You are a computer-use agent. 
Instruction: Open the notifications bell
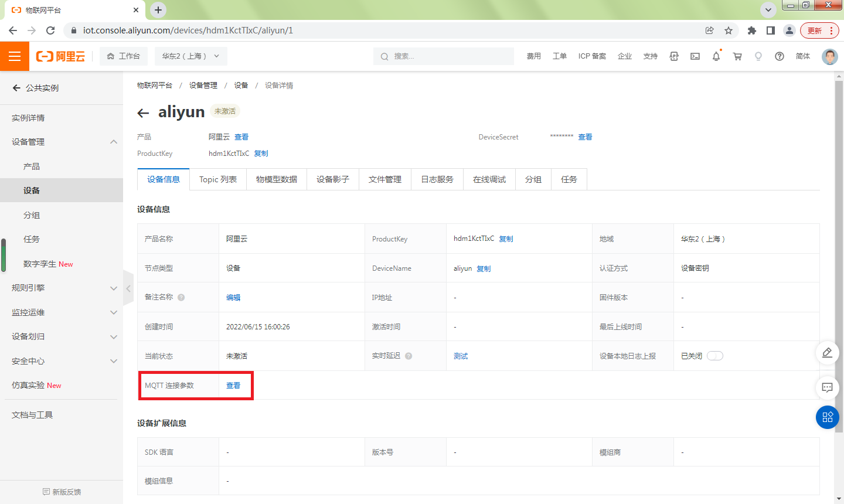click(x=716, y=56)
